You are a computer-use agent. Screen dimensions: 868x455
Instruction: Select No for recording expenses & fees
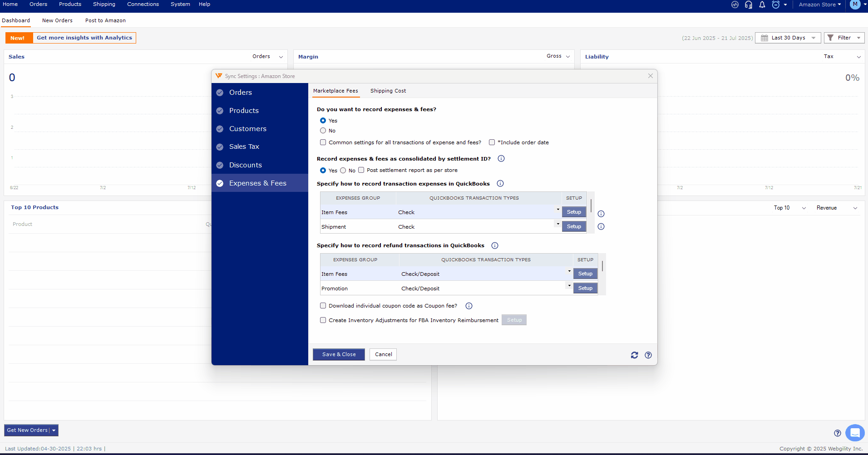pos(323,131)
